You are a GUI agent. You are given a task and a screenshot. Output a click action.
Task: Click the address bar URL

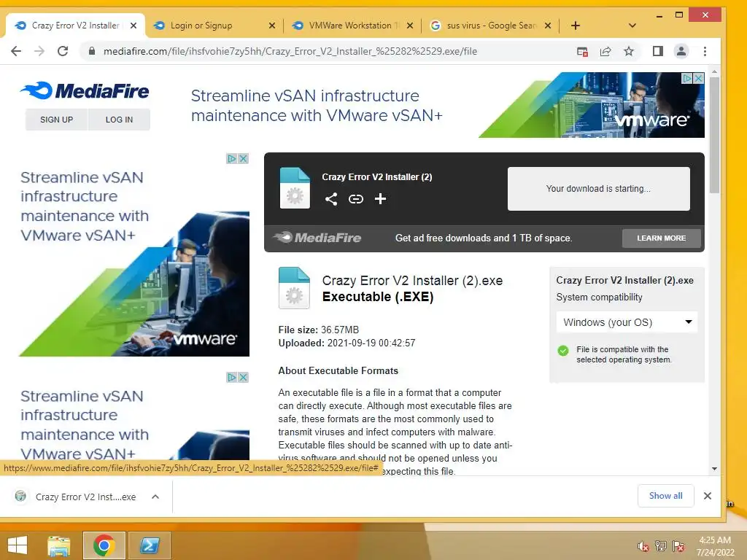tap(290, 52)
